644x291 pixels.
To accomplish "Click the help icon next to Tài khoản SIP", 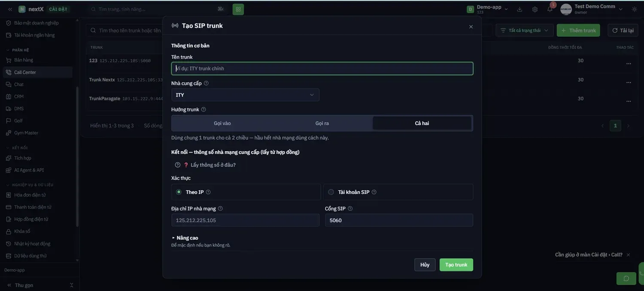I will point(374,192).
